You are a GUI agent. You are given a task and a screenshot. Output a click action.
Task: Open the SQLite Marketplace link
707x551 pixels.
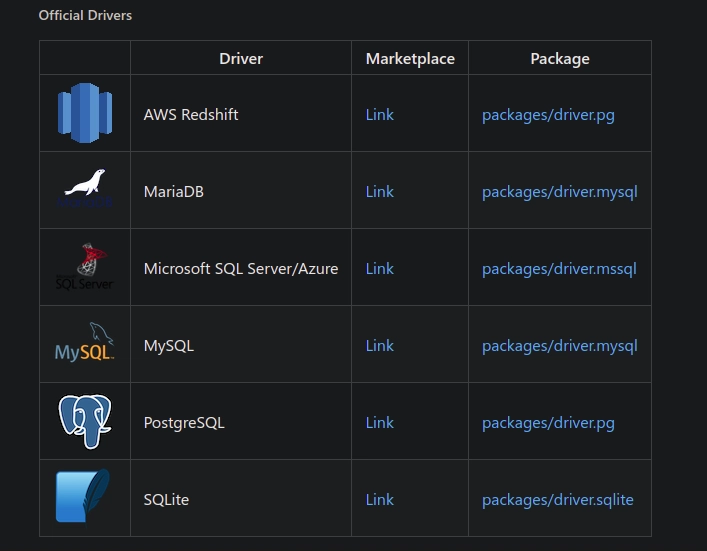click(x=380, y=500)
